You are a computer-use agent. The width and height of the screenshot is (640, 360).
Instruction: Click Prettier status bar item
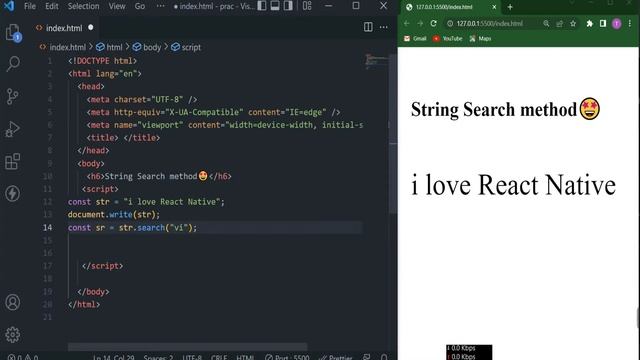coord(336,357)
